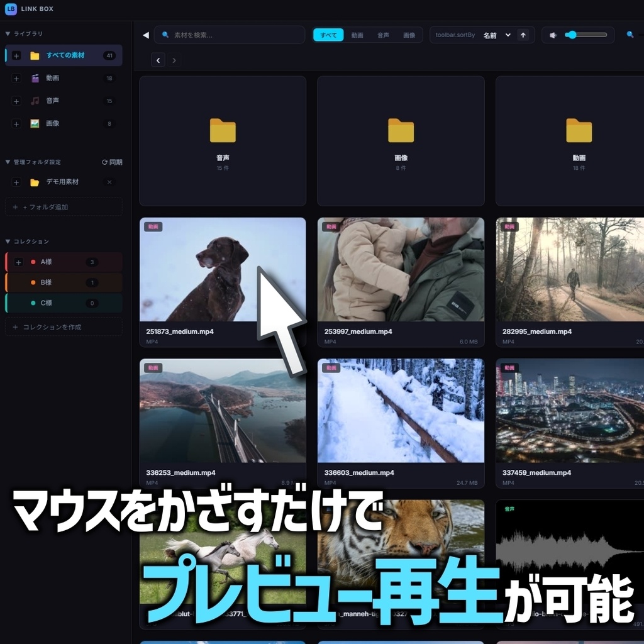Click the 336603_medium.mp4 file name

(x=359, y=473)
